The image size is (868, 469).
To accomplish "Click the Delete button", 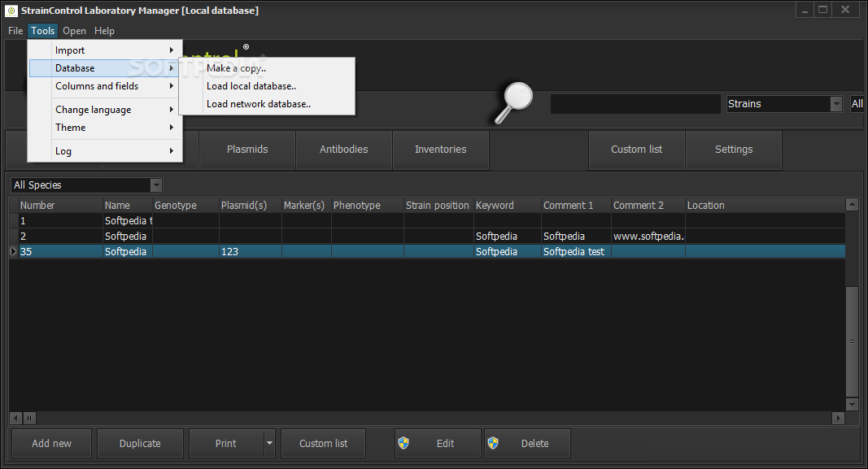I will click(527, 443).
